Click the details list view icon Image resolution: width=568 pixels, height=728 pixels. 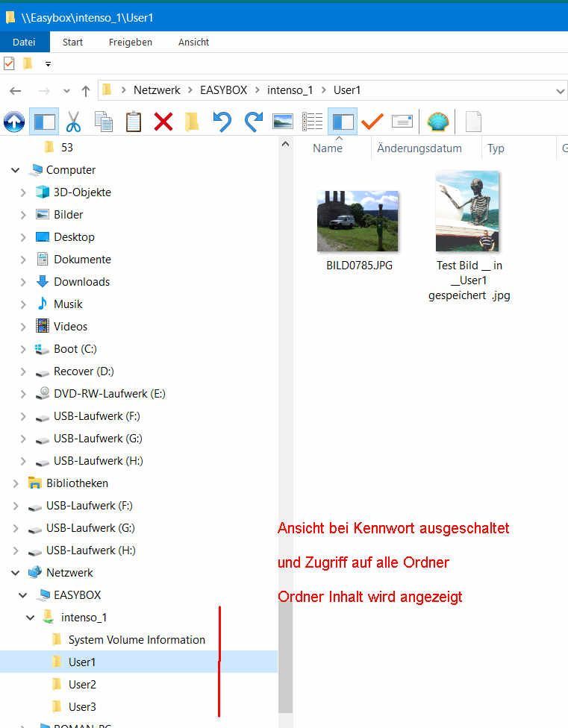312,122
